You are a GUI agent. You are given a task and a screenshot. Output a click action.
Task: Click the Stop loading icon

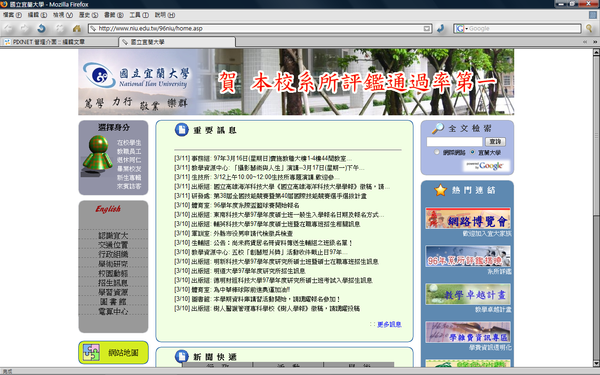[59, 28]
